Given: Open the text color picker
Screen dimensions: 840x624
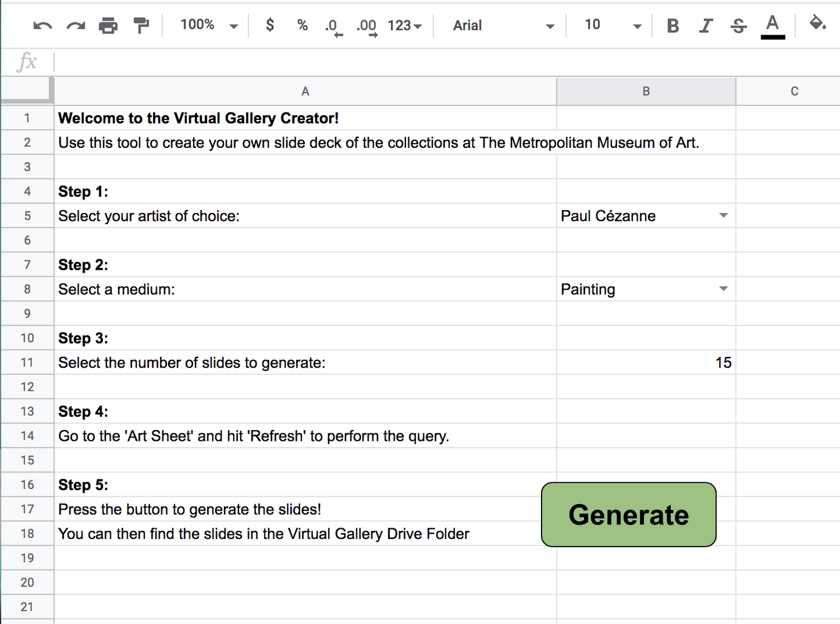Looking at the screenshot, I should pos(773,26).
